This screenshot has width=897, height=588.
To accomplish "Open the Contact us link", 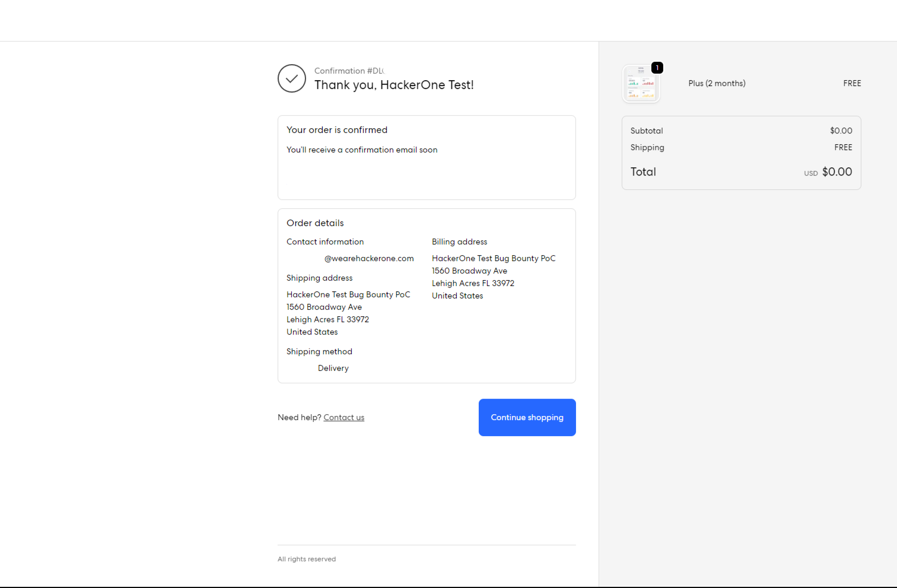I will pos(344,418).
